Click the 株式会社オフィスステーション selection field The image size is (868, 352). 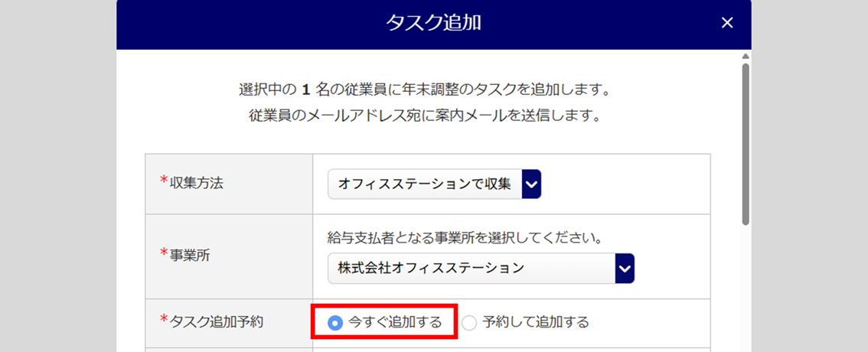(x=471, y=268)
